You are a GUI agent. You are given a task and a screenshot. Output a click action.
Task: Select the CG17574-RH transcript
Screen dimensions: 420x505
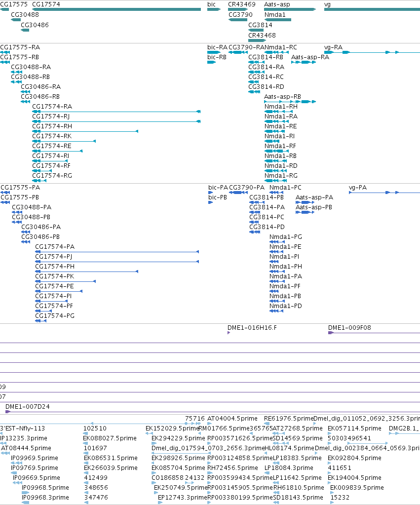[52, 126]
